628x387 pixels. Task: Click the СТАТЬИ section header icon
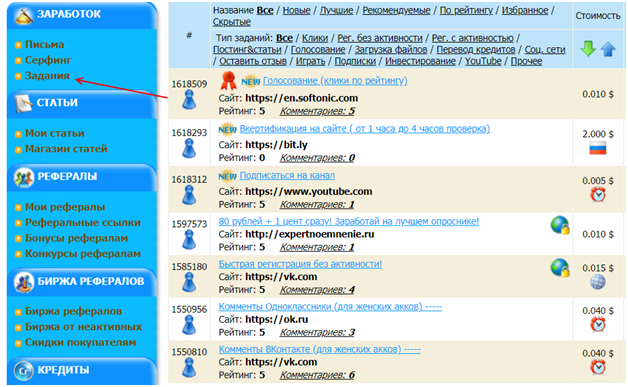click(x=24, y=103)
